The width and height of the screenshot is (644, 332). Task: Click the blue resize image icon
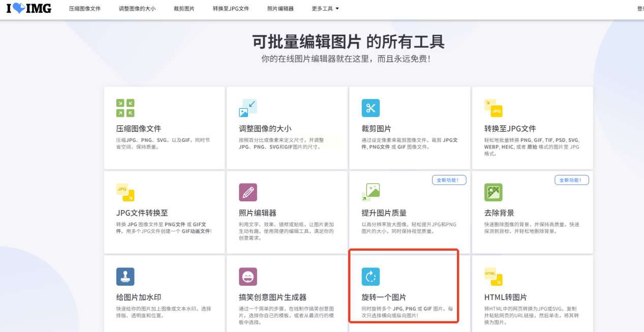click(x=248, y=108)
